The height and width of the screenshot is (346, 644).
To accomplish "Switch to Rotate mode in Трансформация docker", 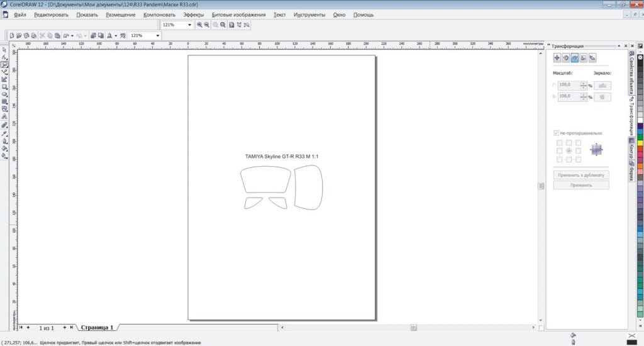I will pyautogui.click(x=566, y=58).
